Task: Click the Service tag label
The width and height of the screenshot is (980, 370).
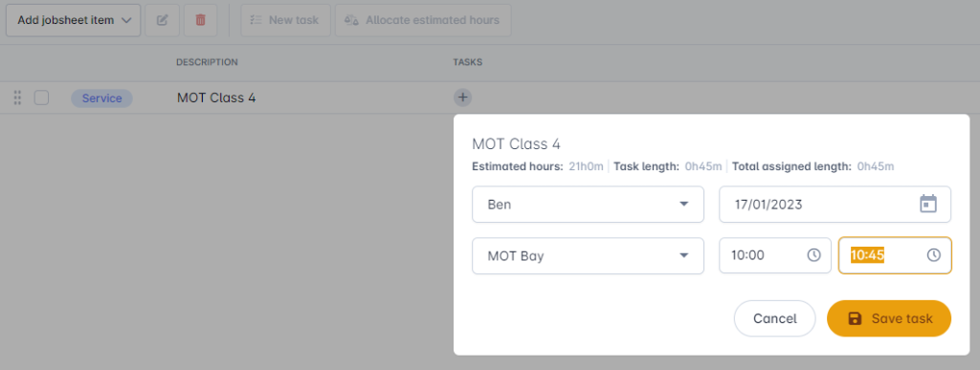Action: (101, 98)
